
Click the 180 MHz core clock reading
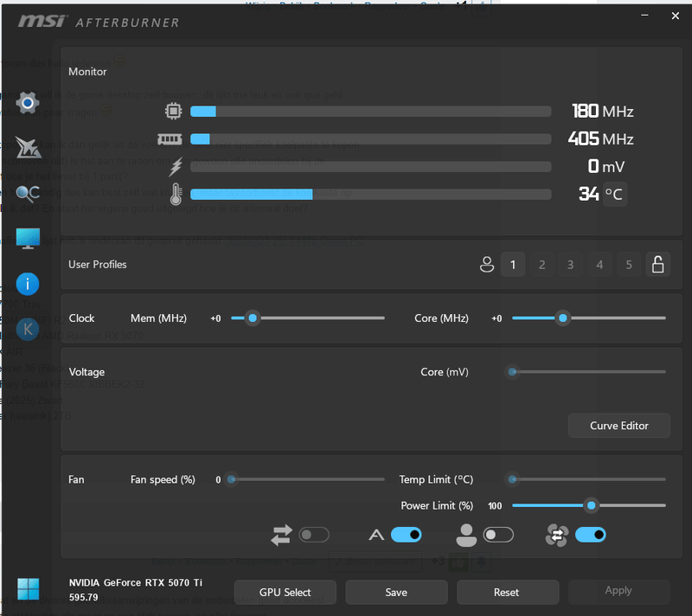[603, 112]
